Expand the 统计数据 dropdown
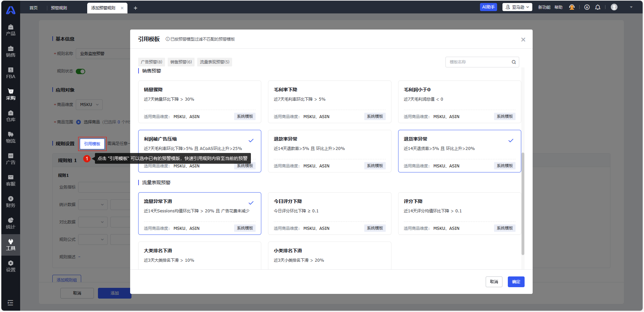This screenshot has height=312, width=644. coord(93,205)
